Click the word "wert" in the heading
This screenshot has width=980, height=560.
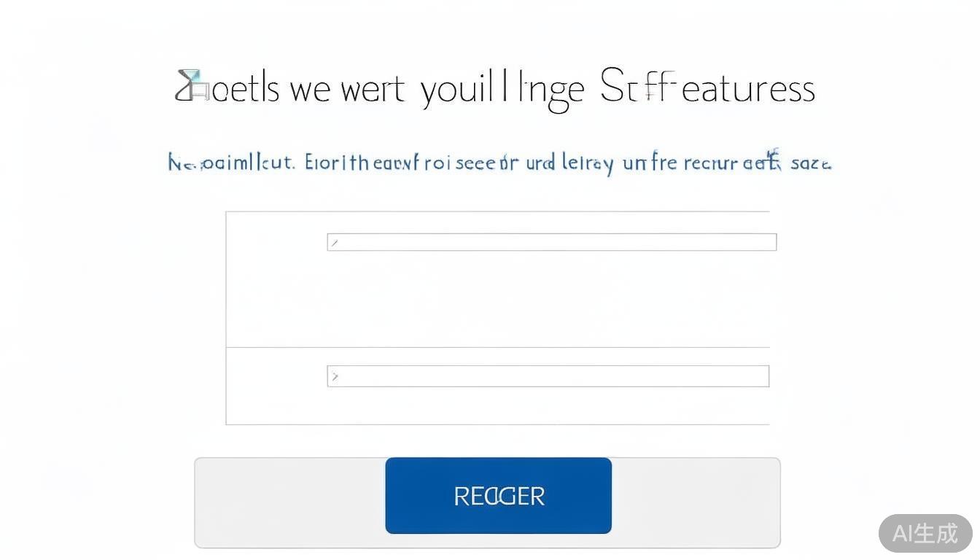373,90
